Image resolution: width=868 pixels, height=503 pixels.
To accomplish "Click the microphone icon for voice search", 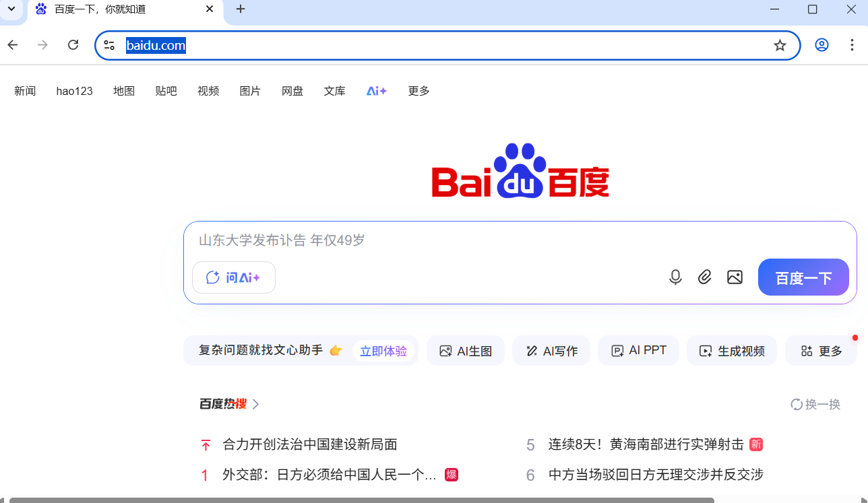I will pyautogui.click(x=675, y=277).
